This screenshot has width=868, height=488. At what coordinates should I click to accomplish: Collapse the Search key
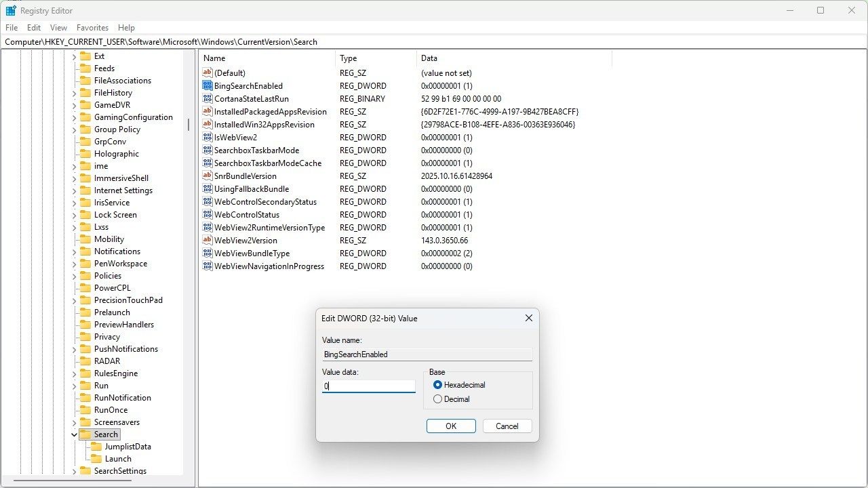point(74,434)
